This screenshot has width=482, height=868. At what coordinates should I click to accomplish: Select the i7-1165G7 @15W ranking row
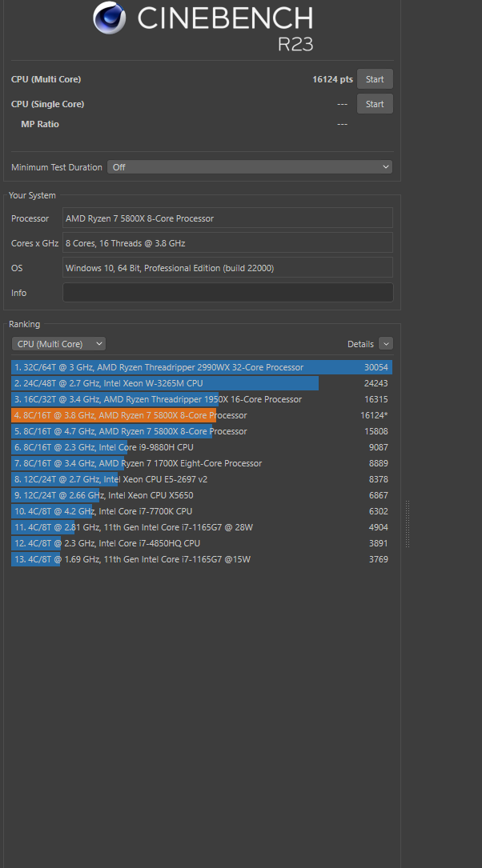pyautogui.click(x=202, y=559)
